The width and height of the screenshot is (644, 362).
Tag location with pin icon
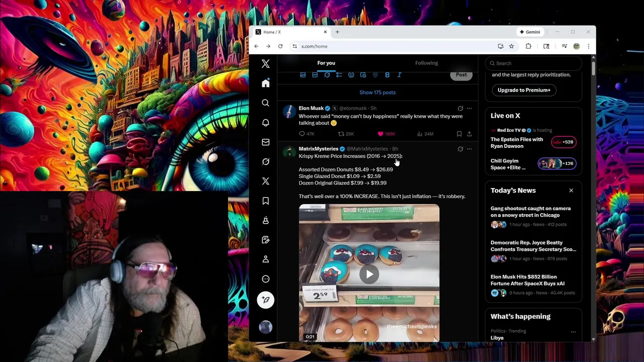[375, 75]
